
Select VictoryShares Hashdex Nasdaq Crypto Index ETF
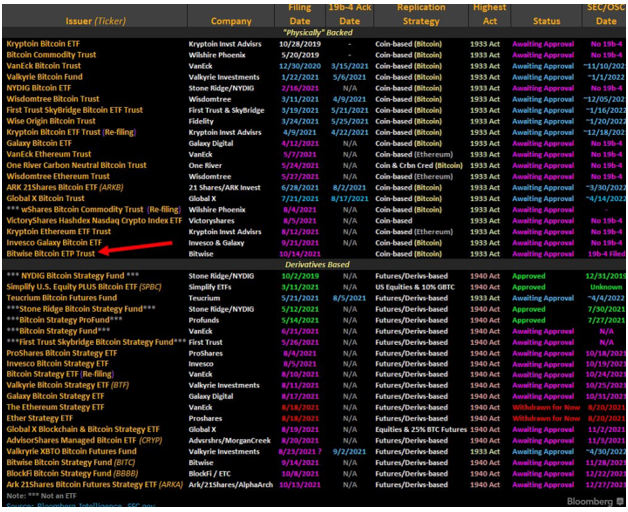pyautogui.click(x=94, y=220)
